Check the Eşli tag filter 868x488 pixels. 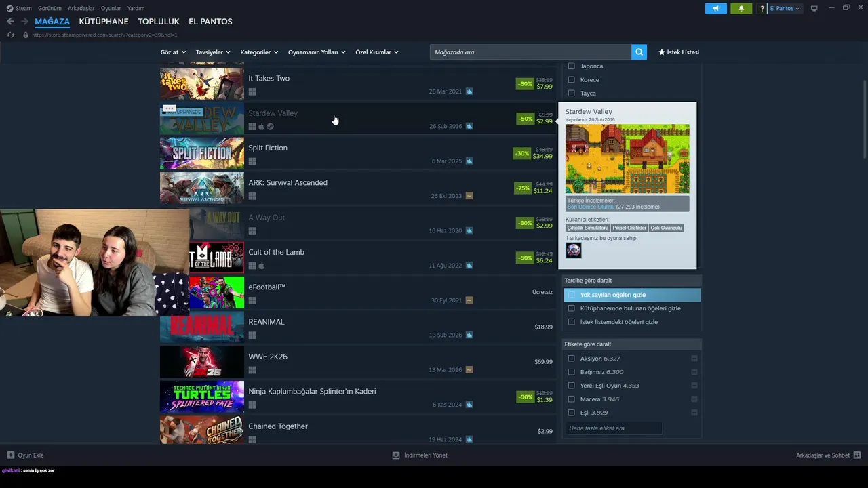(571, 413)
